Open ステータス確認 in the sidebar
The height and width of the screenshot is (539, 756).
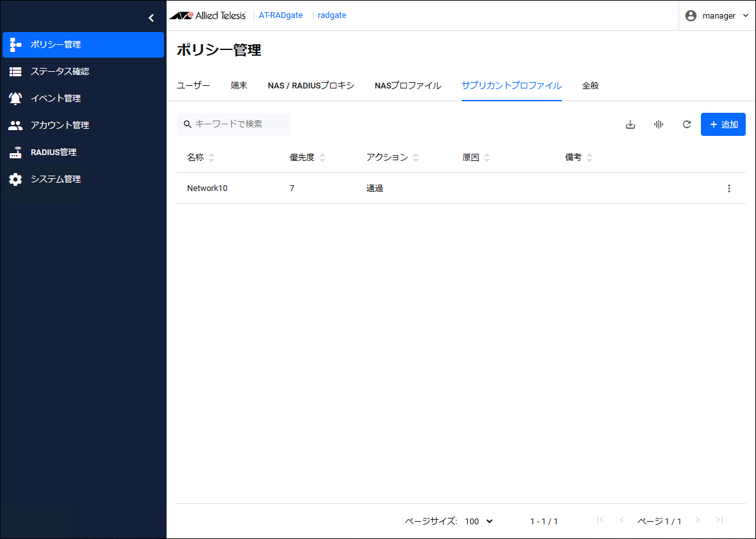coord(83,71)
